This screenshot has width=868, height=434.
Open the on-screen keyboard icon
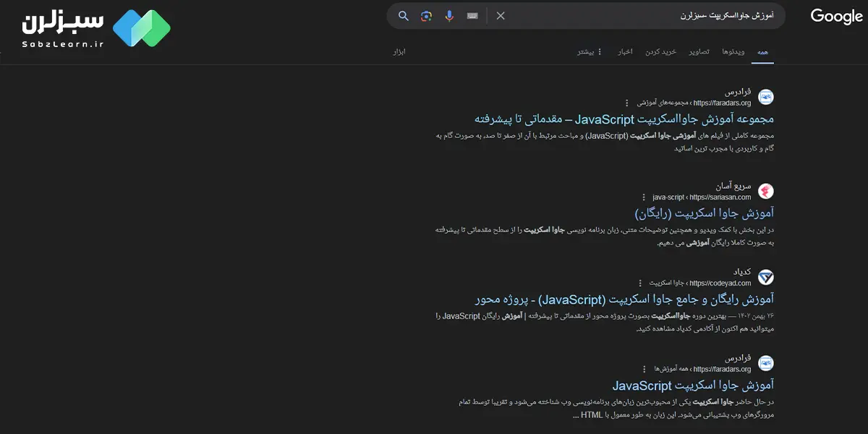(x=472, y=14)
